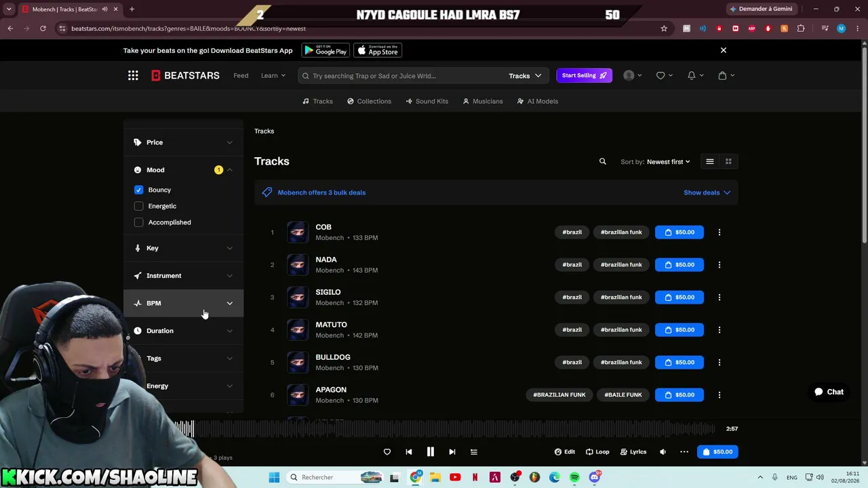Seek within the player waveform

pyautogui.click(x=444, y=428)
